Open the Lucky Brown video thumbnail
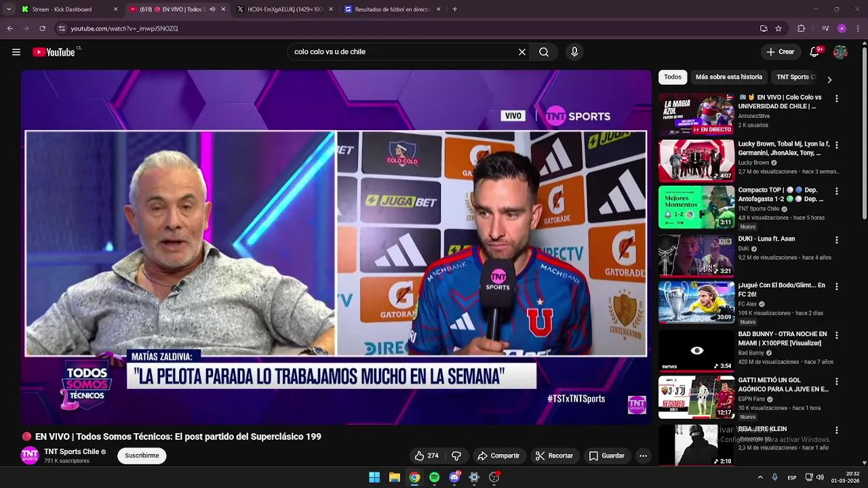Screen dimensions: 868x488 [x=696, y=161]
